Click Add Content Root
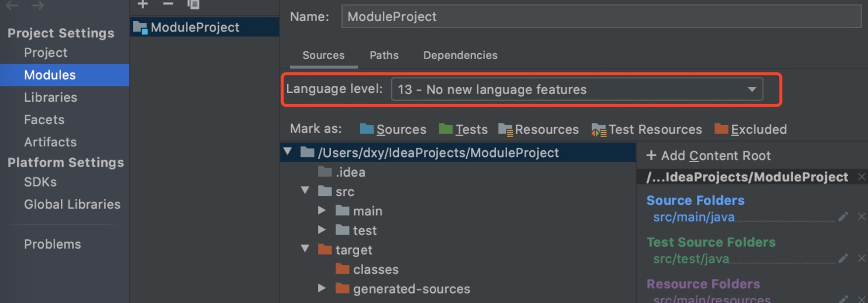868x303 pixels. pyautogui.click(x=708, y=156)
